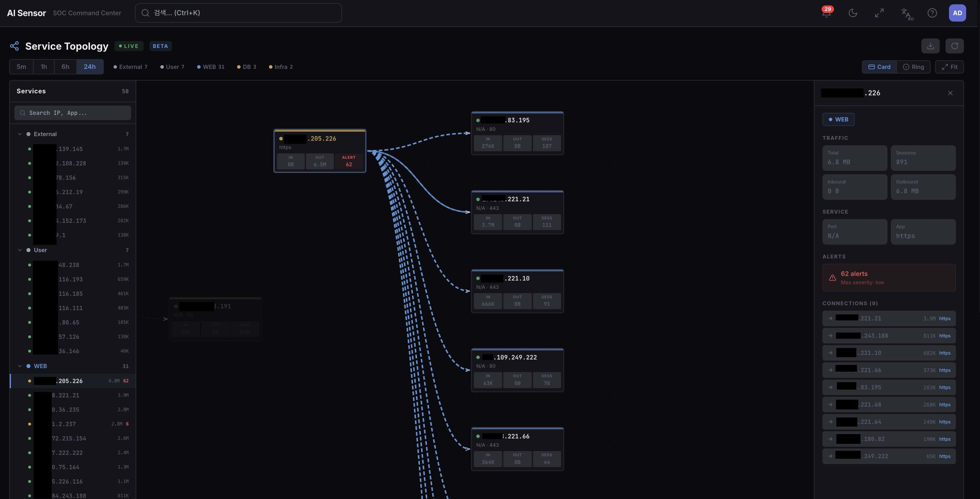Viewport: 980px width, 499px height.
Task: Click the Service Topology share-nodes icon
Action: click(14, 46)
